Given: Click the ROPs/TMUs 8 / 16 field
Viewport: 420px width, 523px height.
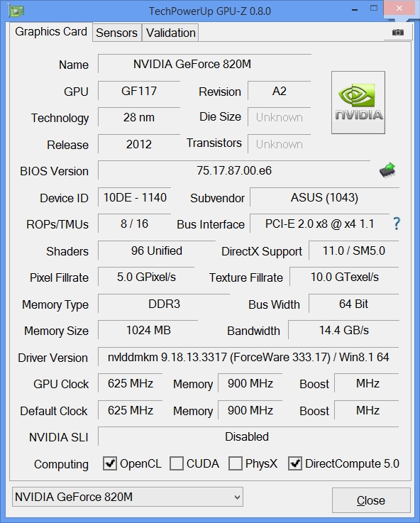Looking at the screenshot, I should (135, 224).
